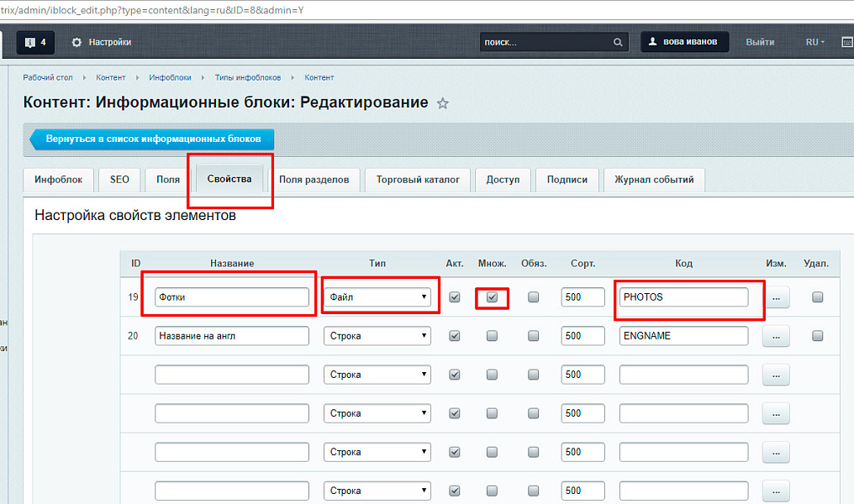Enable Обяз. checkbox for Фотки property
Screen dimensions: 854x504
(x=533, y=297)
